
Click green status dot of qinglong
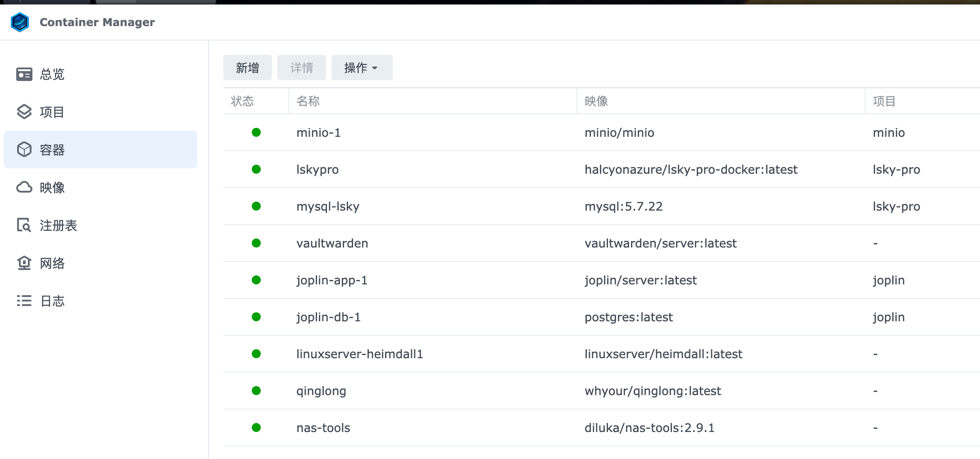[x=256, y=391]
